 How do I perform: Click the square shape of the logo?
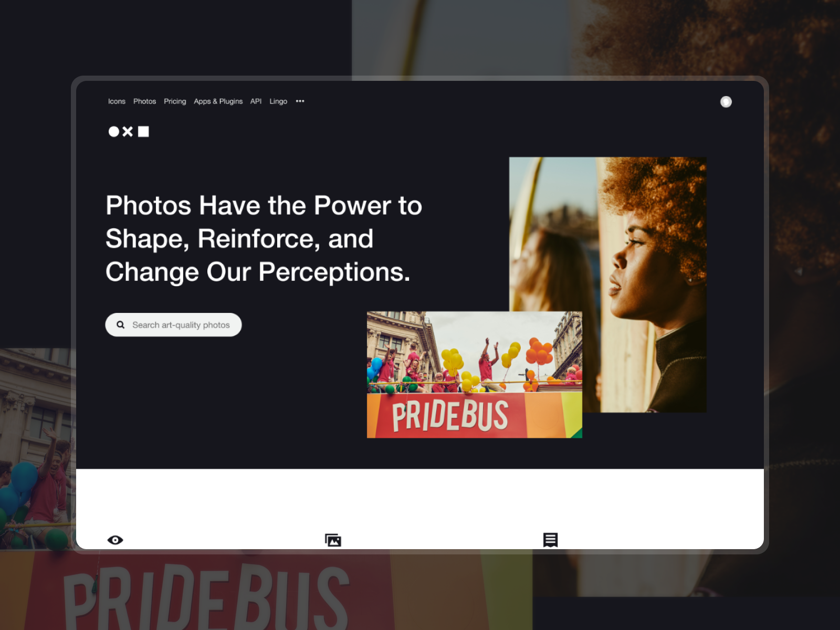[143, 131]
